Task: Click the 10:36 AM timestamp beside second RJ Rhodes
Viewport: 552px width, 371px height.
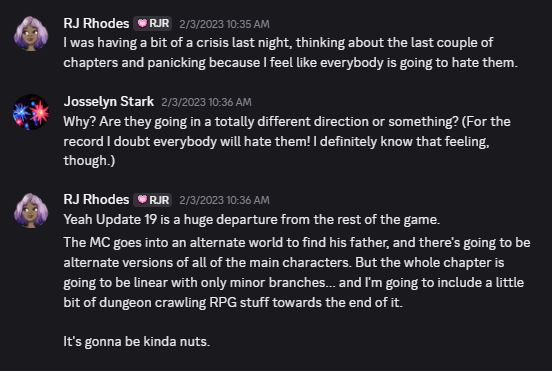Action: [224, 200]
